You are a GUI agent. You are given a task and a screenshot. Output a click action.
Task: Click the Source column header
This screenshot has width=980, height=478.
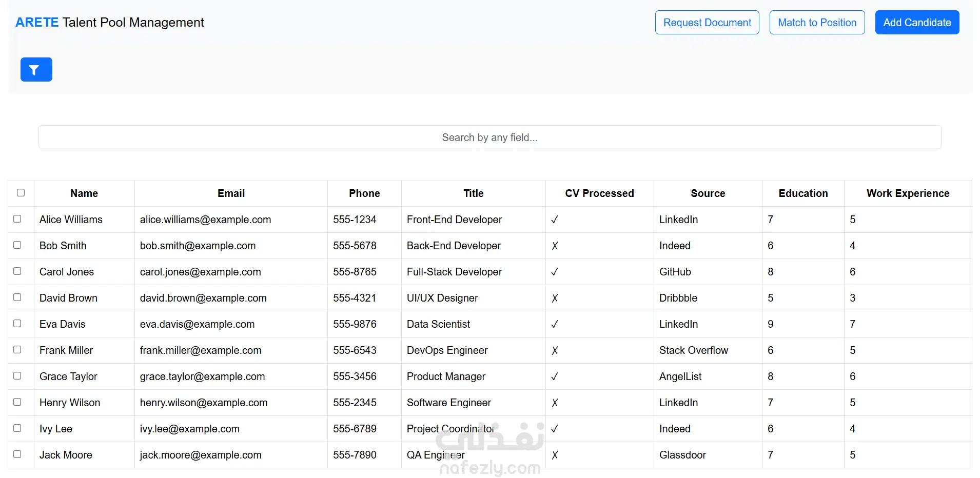point(708,193)
